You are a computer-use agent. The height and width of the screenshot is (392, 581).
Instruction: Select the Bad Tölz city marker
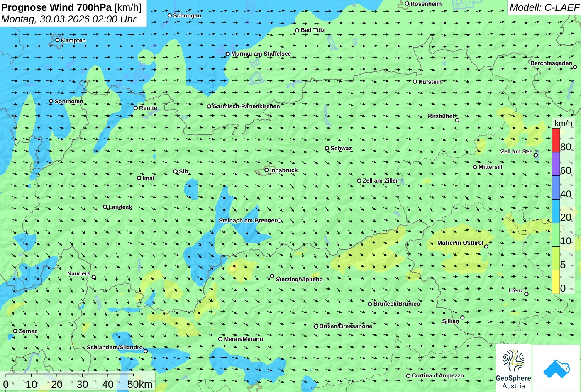coord(297,30)
